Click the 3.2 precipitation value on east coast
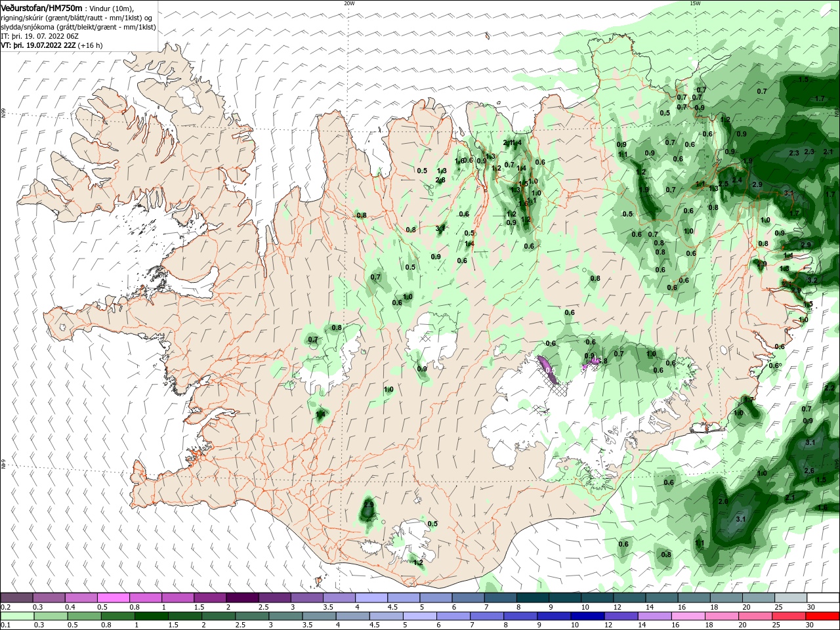This screenshot has height=630, width=840. coord(812,280)
